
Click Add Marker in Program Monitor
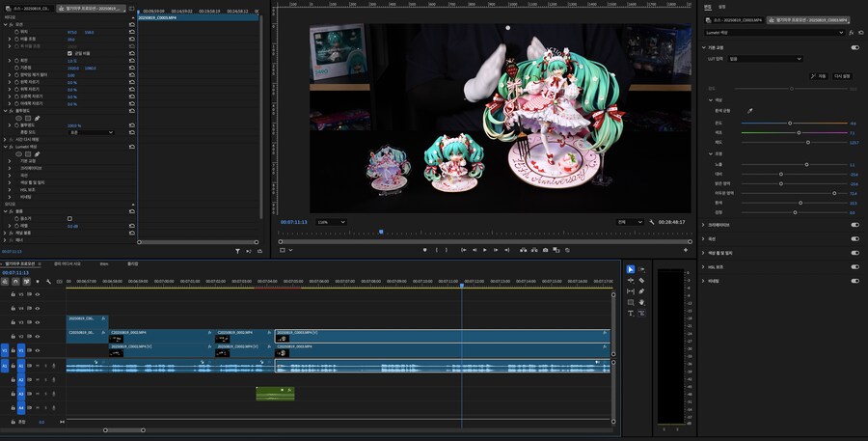point(425,250)
